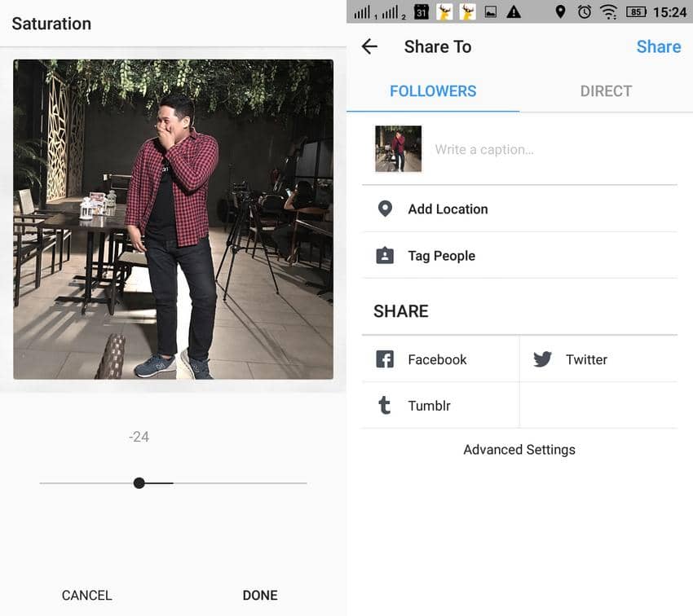Tap the alarm clock status icon
The image size is (693, 616).
(x=584, y=11)
